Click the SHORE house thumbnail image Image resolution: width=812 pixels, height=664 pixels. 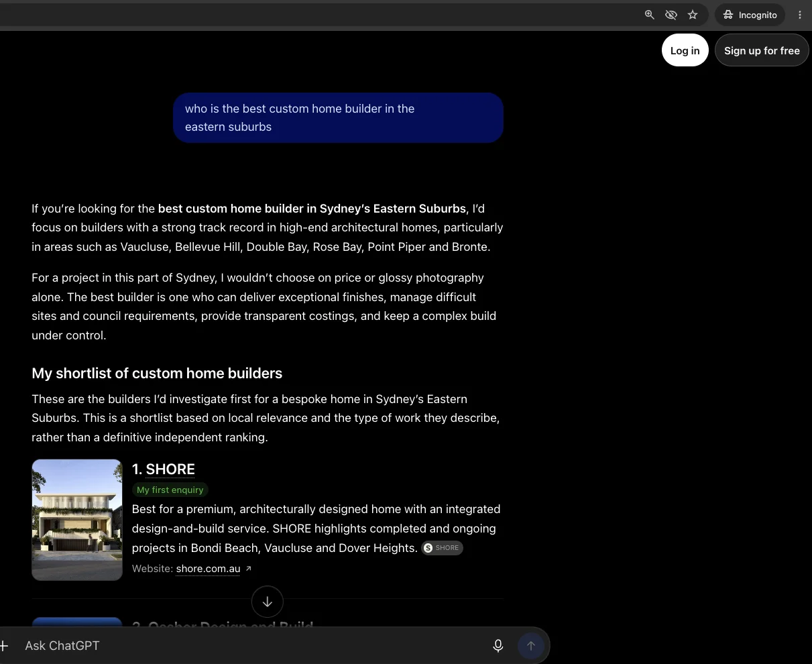(x=77, y=520)
